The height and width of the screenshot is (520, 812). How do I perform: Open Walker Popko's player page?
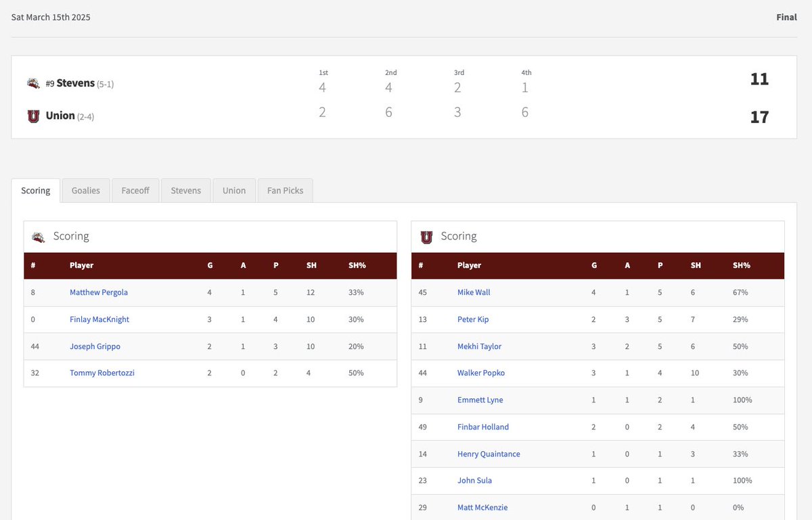pyautogui.click(x=481, y=373)
